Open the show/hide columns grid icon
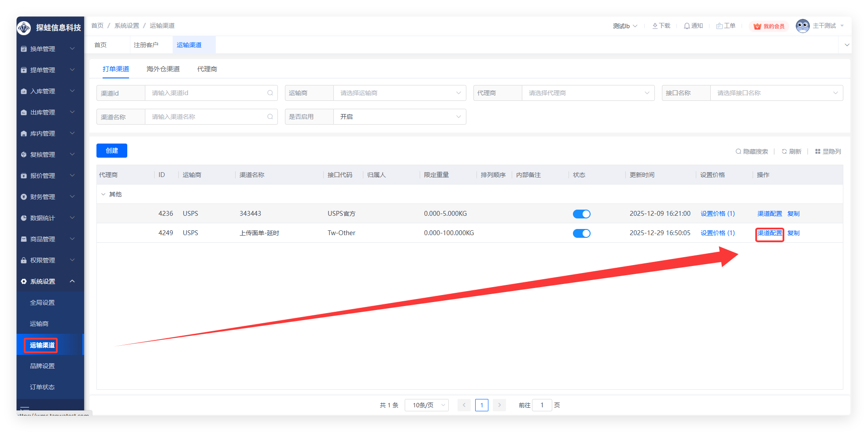The height and width of the screenshot is (432, 868). tap(818, 151)
